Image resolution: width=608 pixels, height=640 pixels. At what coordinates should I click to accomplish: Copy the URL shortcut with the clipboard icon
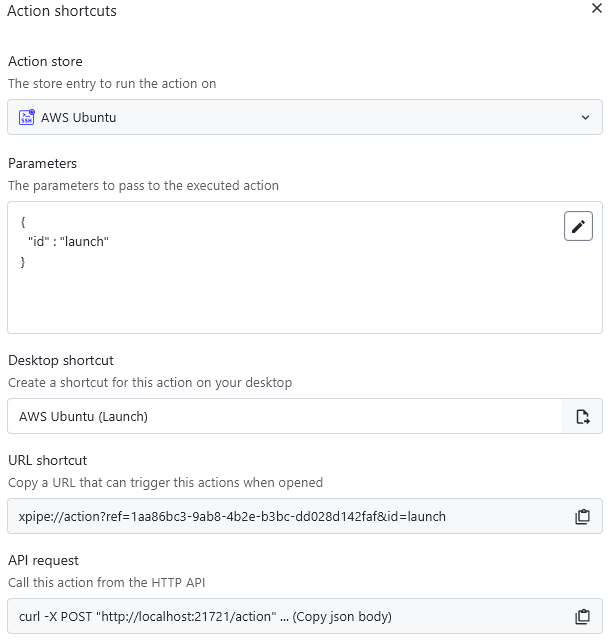582,517
